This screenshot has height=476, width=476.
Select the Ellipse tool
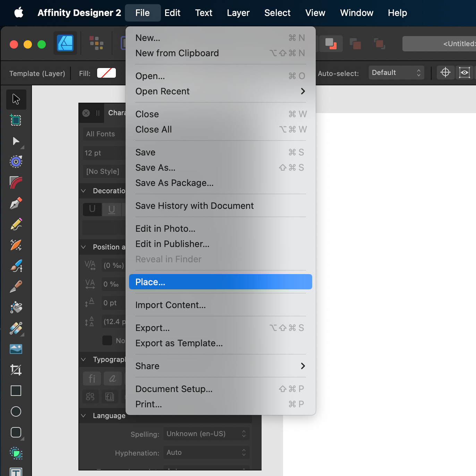16,411
